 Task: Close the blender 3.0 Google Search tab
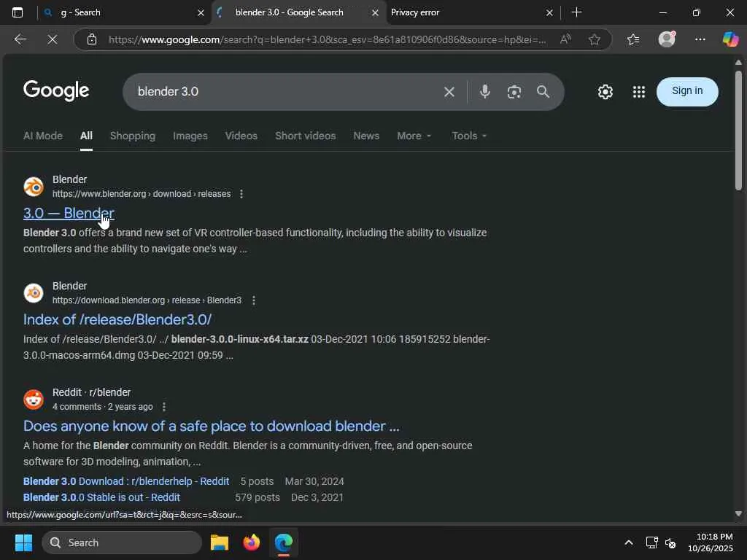click(375, 13)
